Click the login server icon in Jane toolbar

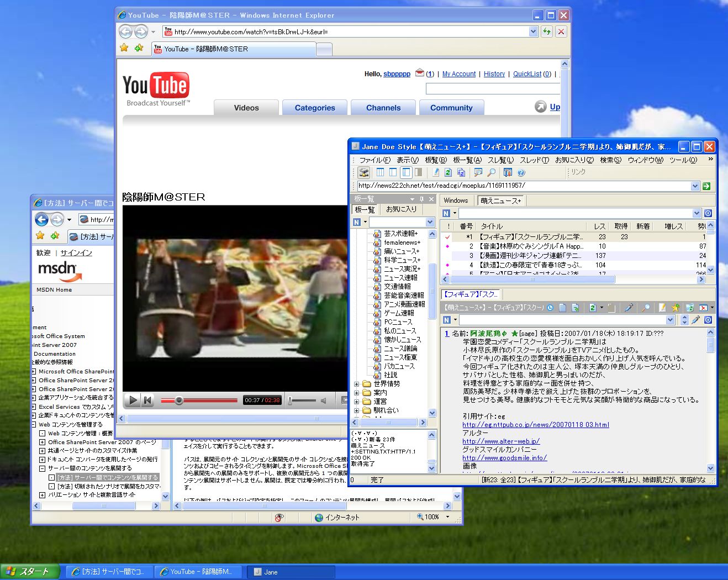tap(363, 172)
